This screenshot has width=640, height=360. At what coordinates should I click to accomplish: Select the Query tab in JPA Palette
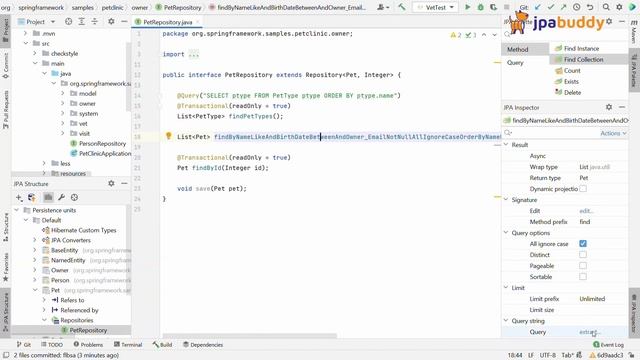(525, 63)
